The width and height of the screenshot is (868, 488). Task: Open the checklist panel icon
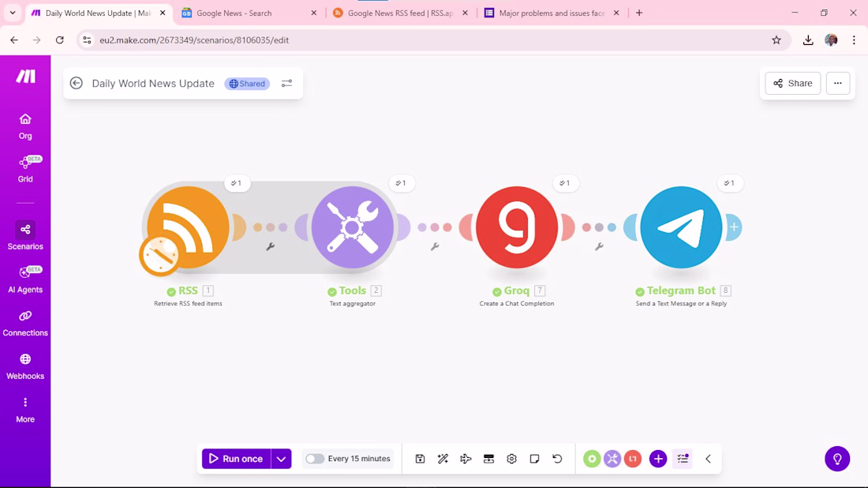[x=683, y=459]
